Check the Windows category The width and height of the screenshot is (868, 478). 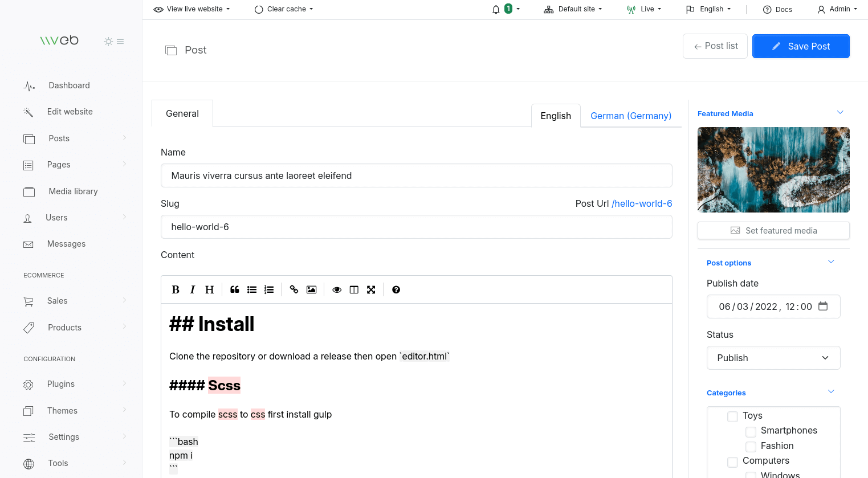click(751, 475)
